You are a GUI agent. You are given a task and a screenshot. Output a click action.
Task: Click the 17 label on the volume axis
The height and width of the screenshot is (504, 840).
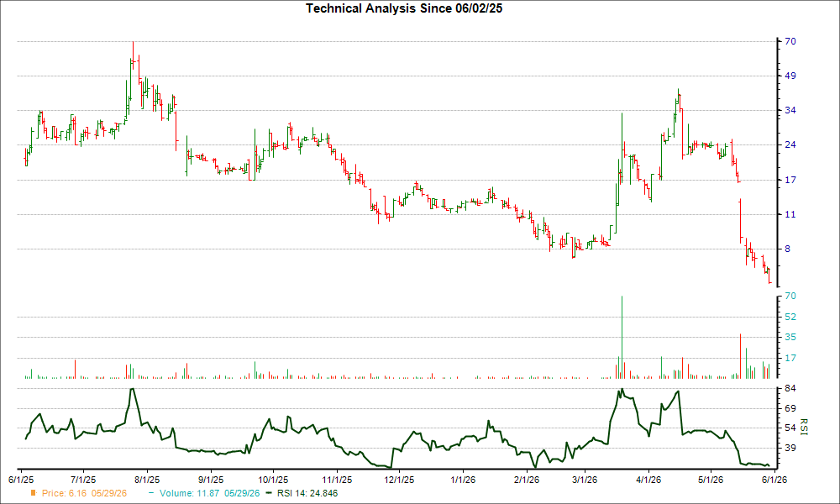(x=790, y=359)
